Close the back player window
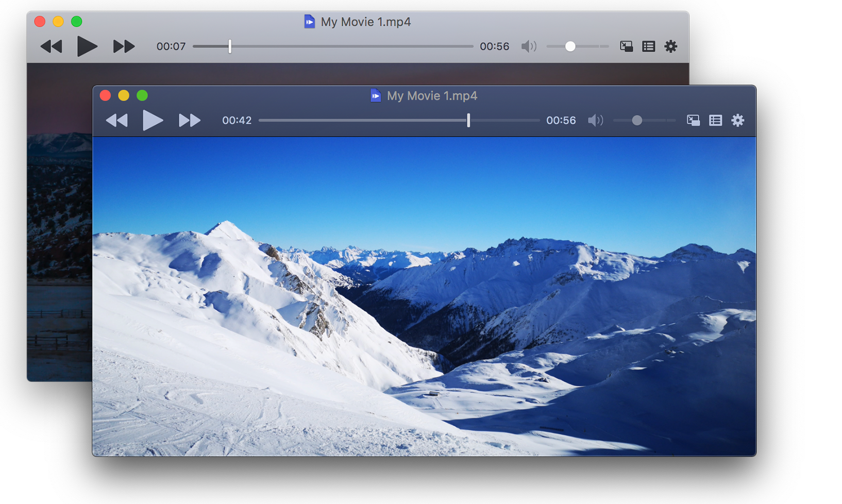 pyautogui.click(x=40, y=21)
